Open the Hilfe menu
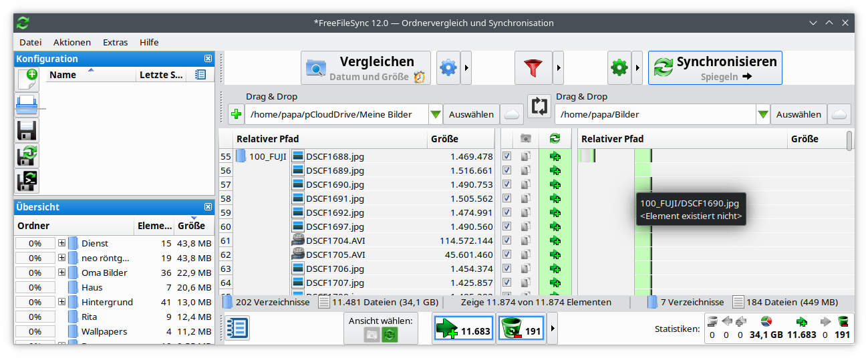868x358 pixels. coord(149,42)
